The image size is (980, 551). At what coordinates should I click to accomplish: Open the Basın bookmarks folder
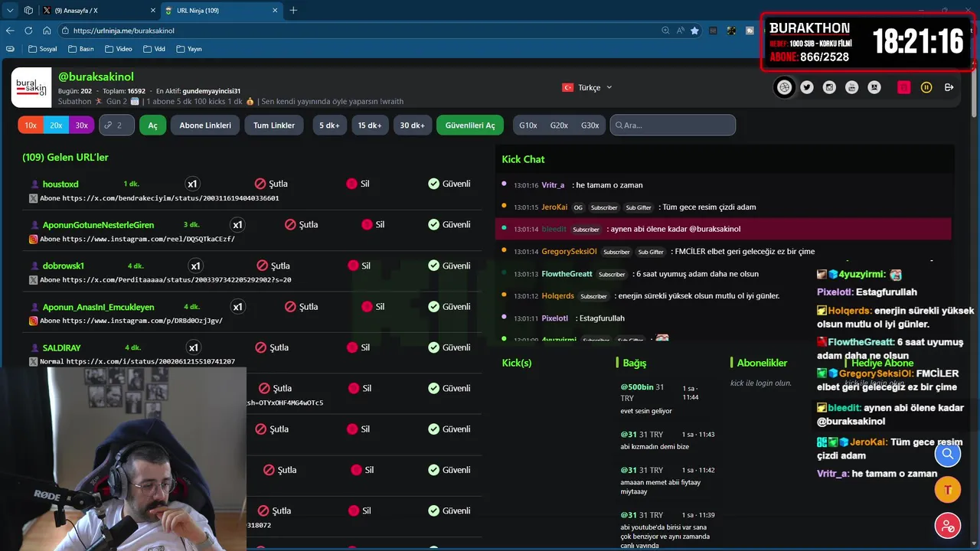pos(80,48)
